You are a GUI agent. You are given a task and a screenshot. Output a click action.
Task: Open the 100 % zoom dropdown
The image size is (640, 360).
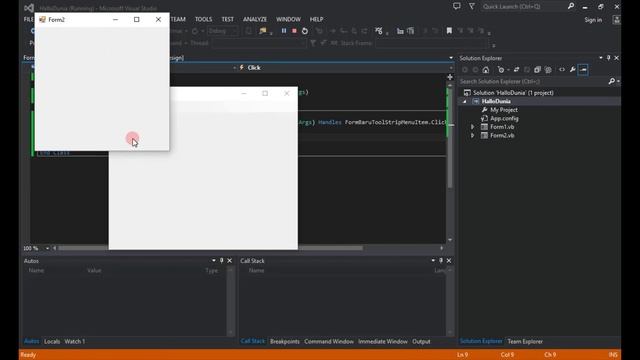click(47, 248)
